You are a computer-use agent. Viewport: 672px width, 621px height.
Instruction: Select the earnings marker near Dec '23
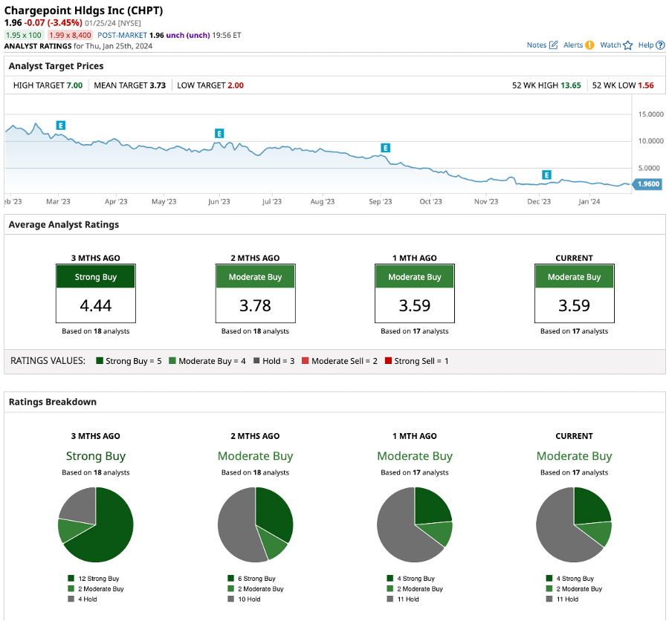[546, 175]
